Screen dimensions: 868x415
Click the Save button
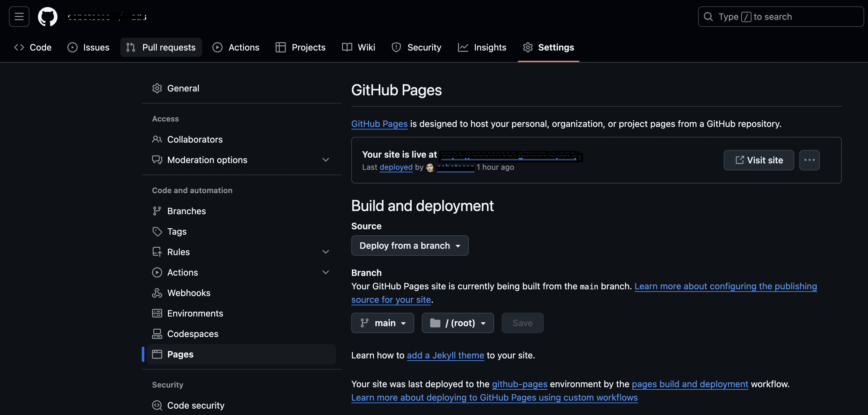point(522,323)
